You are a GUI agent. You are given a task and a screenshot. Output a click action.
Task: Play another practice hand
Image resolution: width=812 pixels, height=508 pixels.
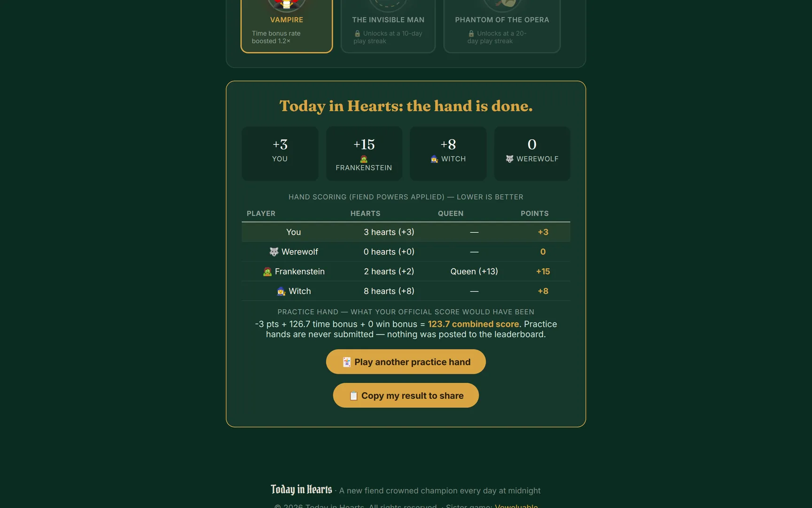click(406, 362)
